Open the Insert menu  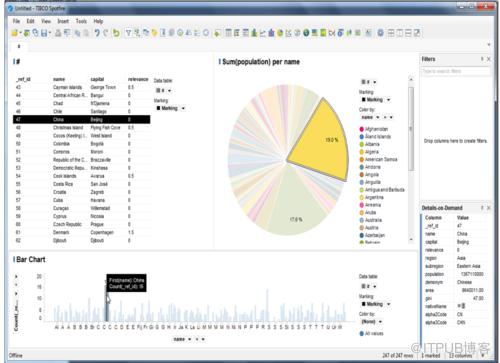coord(63,21)
